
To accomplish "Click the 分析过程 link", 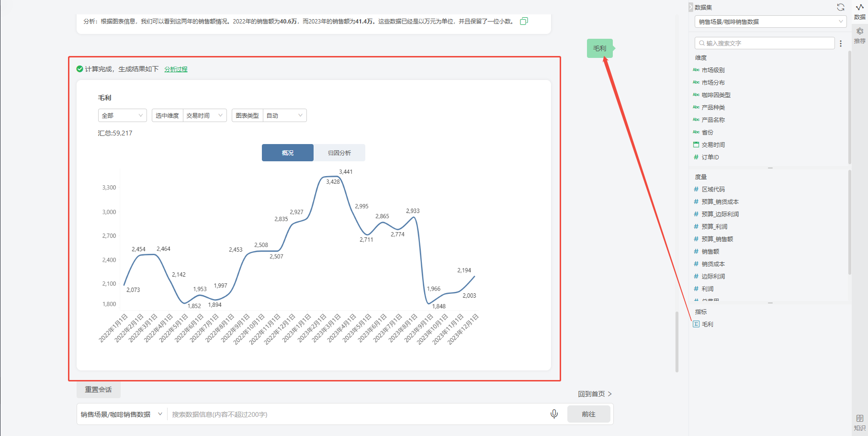I will [176, 69].
